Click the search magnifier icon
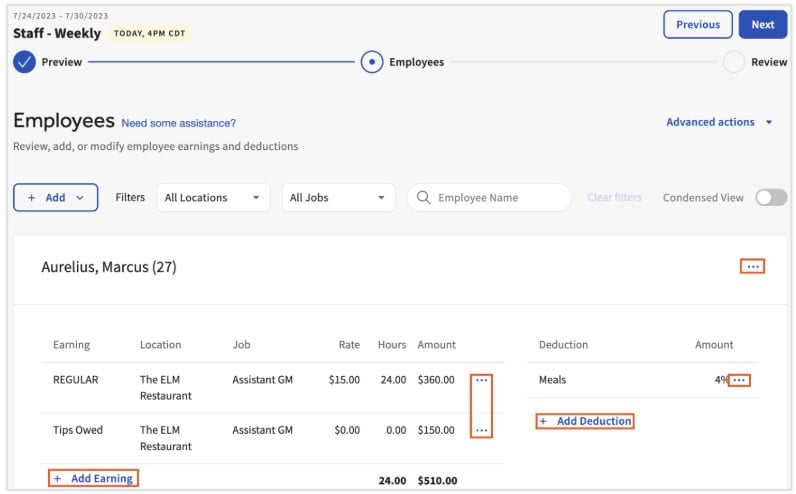The image size is (796, 494). [423, 197]
